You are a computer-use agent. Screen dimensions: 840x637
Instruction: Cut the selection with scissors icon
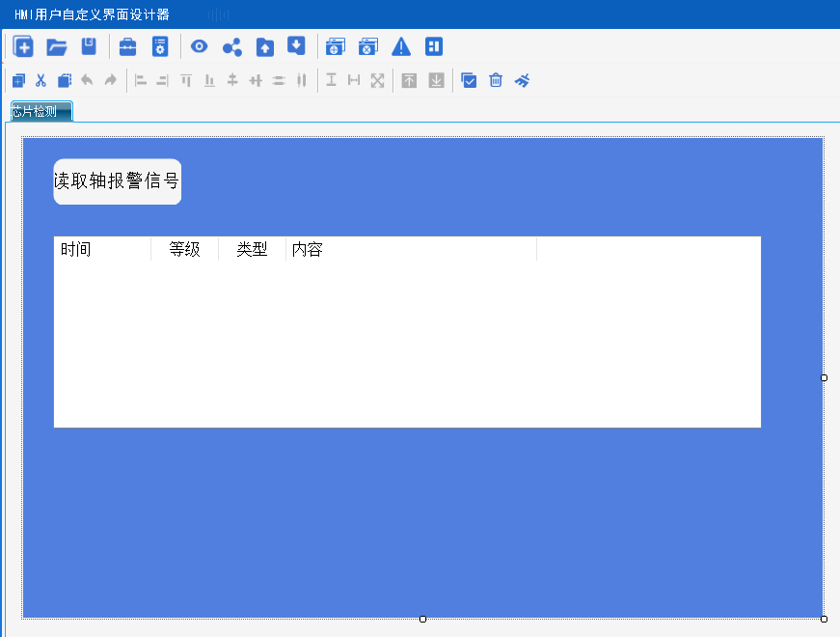click(x=41, y=80)
